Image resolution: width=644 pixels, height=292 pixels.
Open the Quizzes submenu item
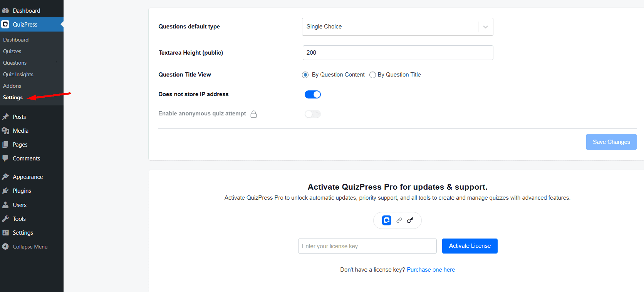[12, 51]
